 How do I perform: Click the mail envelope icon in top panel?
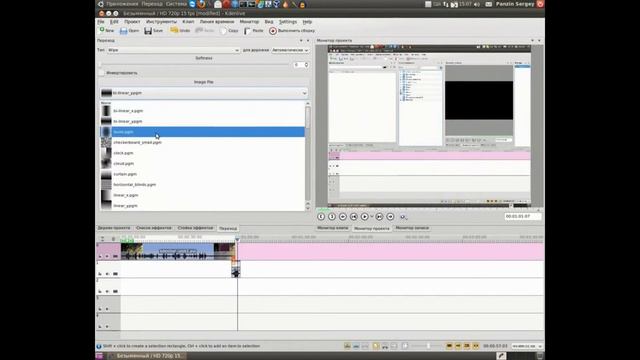click(489, 4)
